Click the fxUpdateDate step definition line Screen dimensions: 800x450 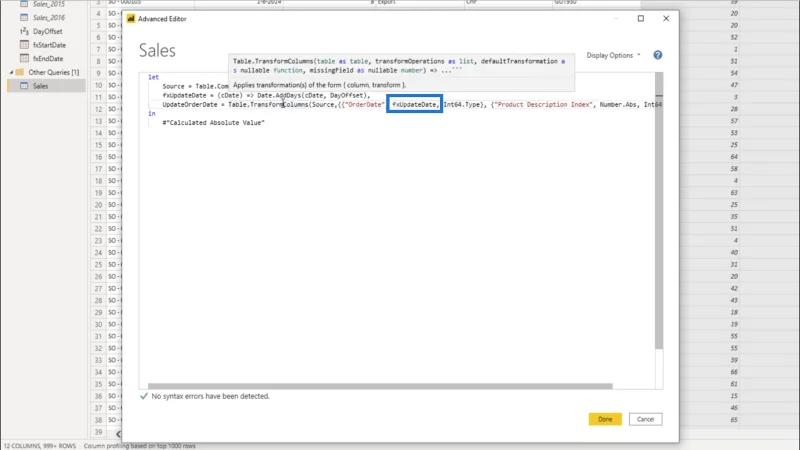(x=266, y=95)
